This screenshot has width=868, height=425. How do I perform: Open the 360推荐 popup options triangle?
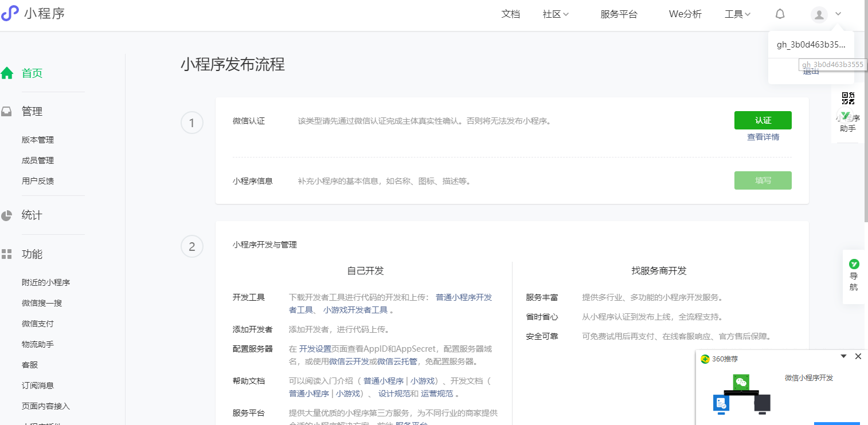click(843, 356)
